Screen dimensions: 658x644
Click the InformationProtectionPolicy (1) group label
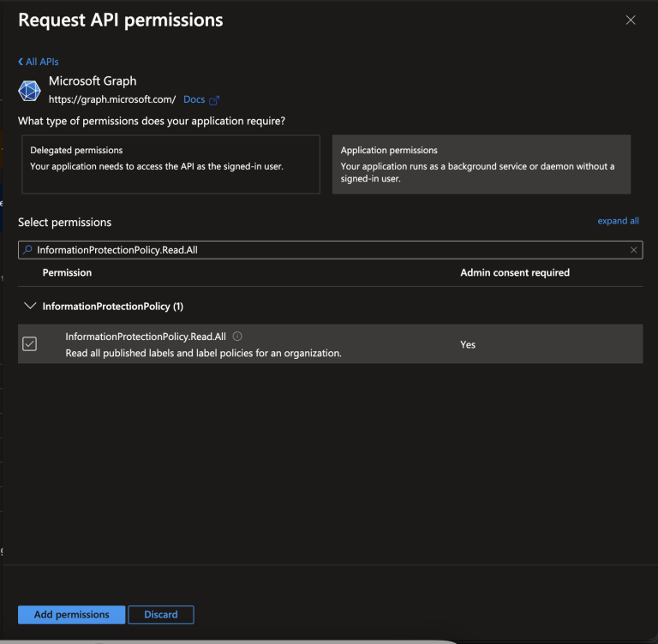coord(112,306)
